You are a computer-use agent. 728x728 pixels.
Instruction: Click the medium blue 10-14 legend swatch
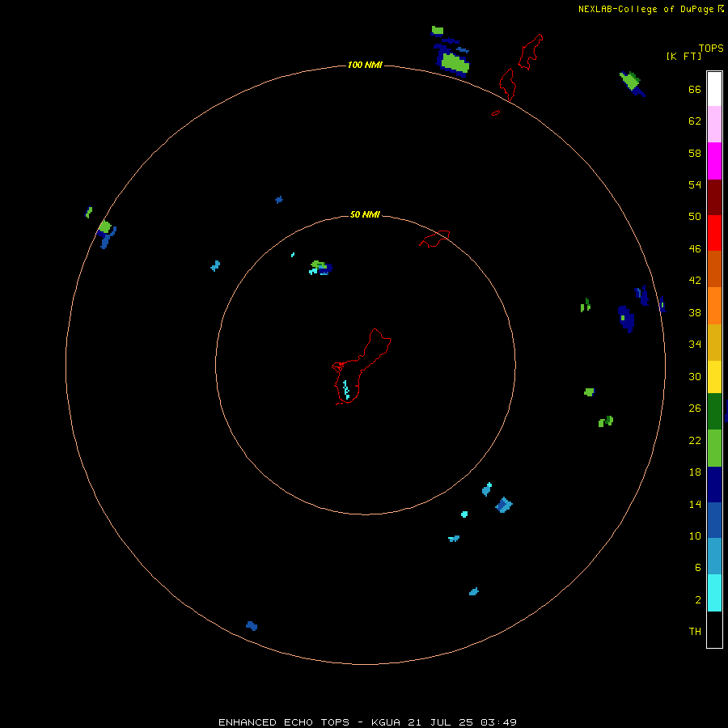click(714, 520)
